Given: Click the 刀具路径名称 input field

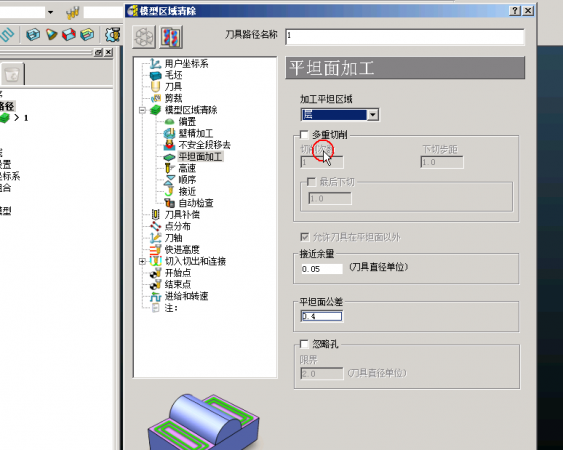Looking at the screenshot, I should click(405, 37).
